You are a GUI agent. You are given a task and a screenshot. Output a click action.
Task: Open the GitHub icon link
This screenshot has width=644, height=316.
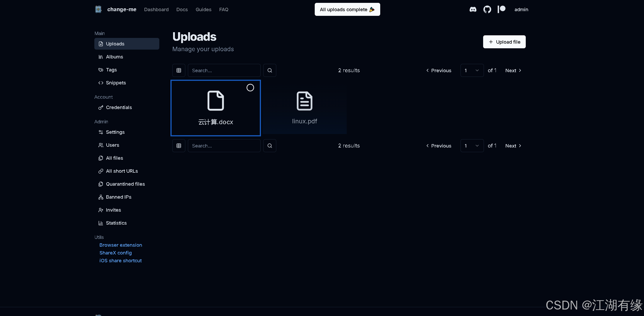[487, 10]
